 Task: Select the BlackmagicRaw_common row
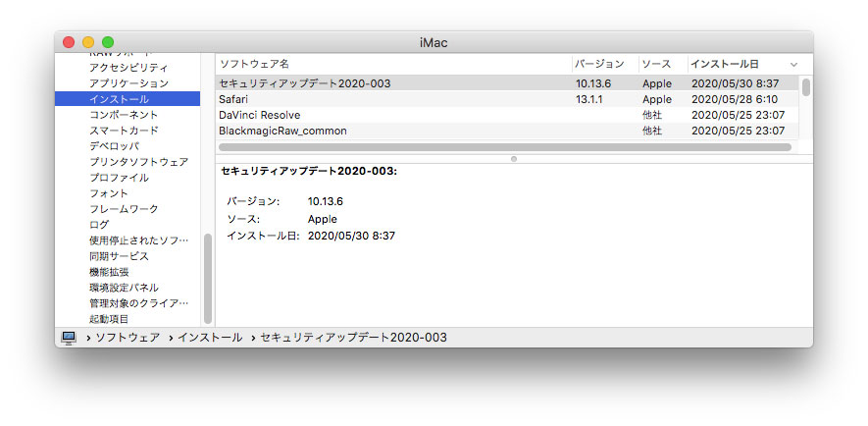(506, 131)
